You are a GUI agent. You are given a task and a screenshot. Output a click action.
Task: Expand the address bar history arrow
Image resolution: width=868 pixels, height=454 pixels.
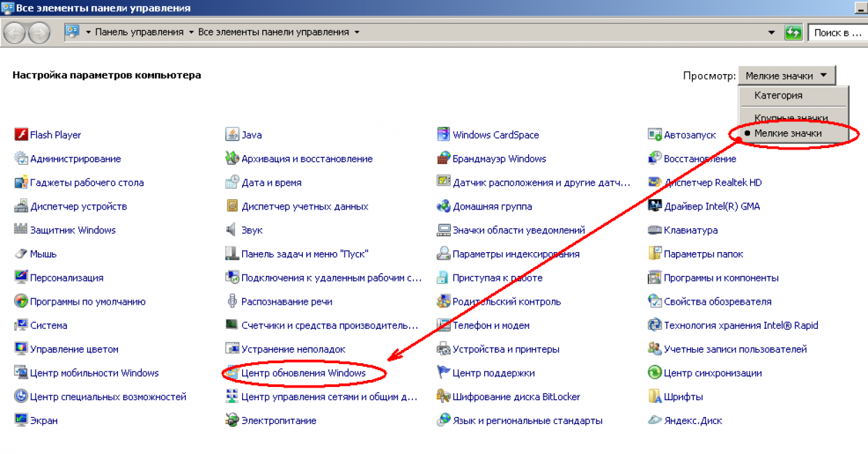tap(771, 32)
